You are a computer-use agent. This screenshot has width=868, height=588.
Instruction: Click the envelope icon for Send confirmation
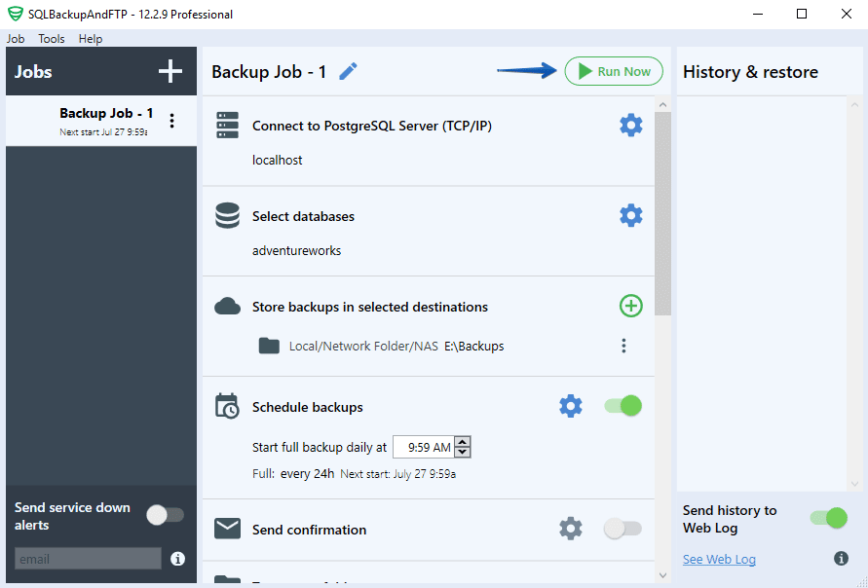coord(228,529)
